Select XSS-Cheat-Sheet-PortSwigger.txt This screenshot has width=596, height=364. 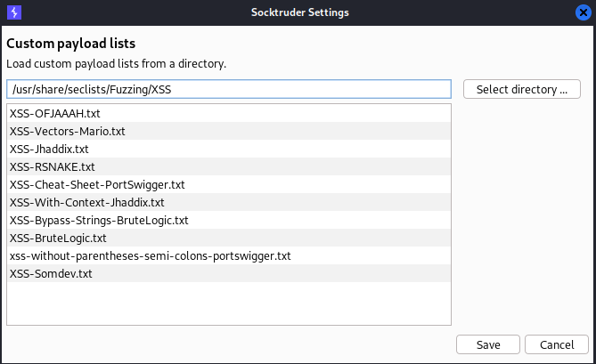97,185
